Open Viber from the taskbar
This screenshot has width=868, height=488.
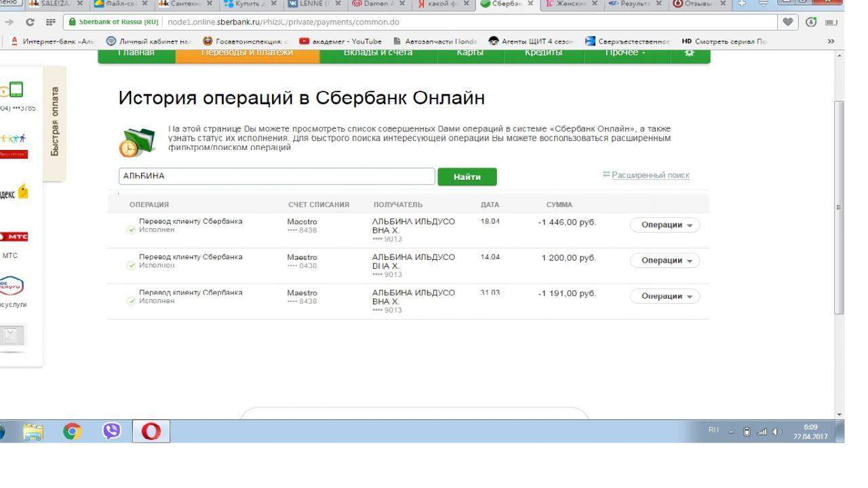(x=111, y=431)
